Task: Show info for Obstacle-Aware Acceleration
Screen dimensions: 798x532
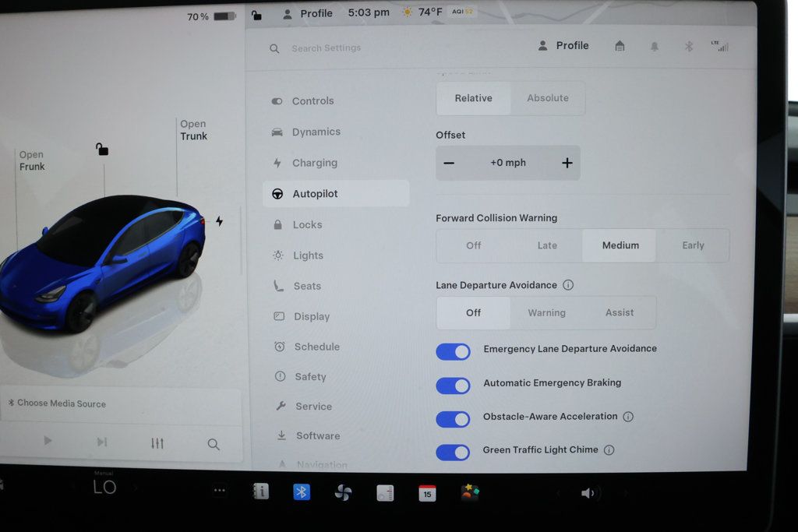Action: 628,417
